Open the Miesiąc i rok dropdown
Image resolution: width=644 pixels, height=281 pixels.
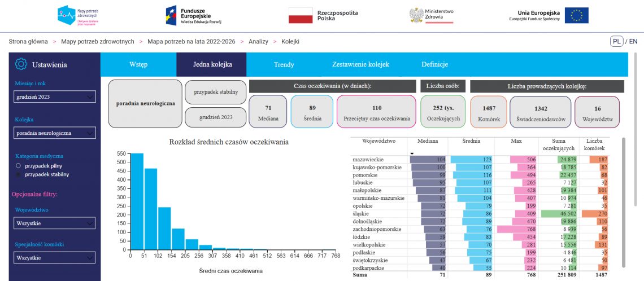[x=55, y=97]
